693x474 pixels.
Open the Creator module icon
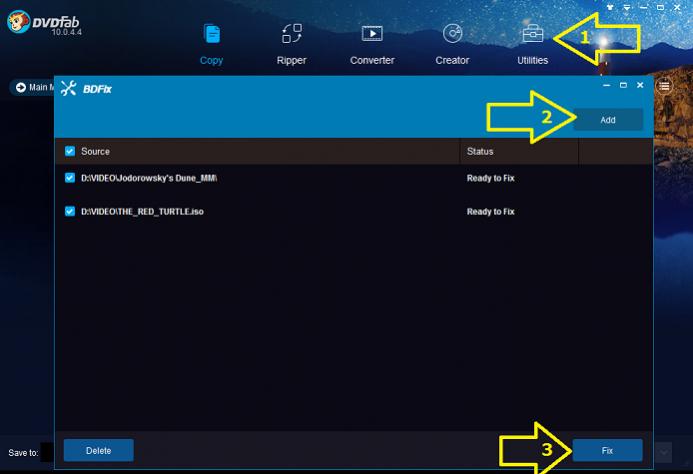[x=452, y=34]
